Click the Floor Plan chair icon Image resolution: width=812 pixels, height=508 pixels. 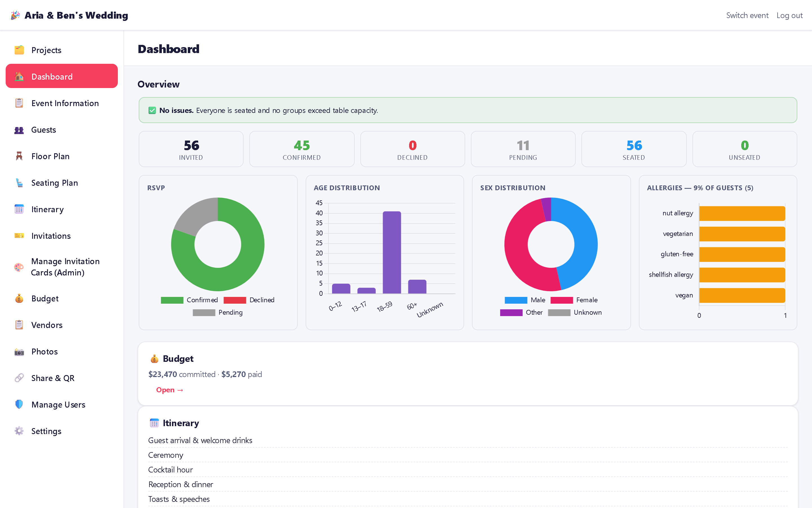[19, 156]
